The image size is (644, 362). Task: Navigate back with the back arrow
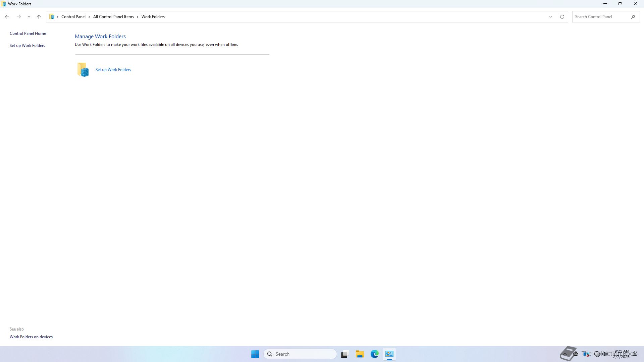(7, 17)
